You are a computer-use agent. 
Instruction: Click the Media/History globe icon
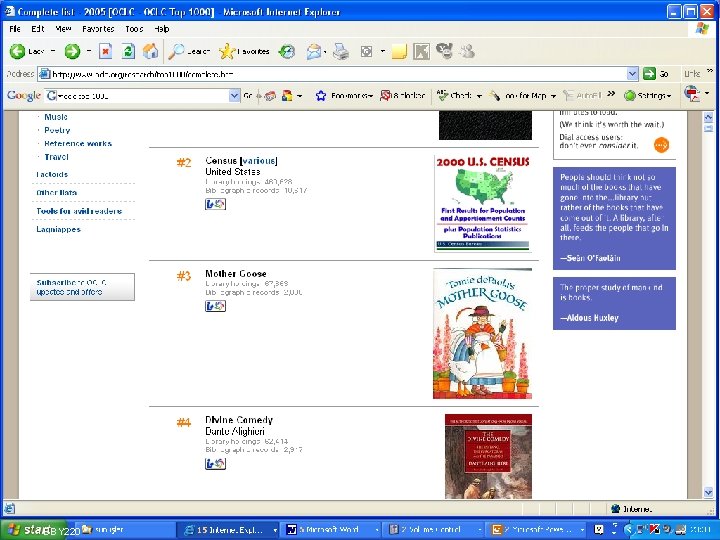click(287, 51)
